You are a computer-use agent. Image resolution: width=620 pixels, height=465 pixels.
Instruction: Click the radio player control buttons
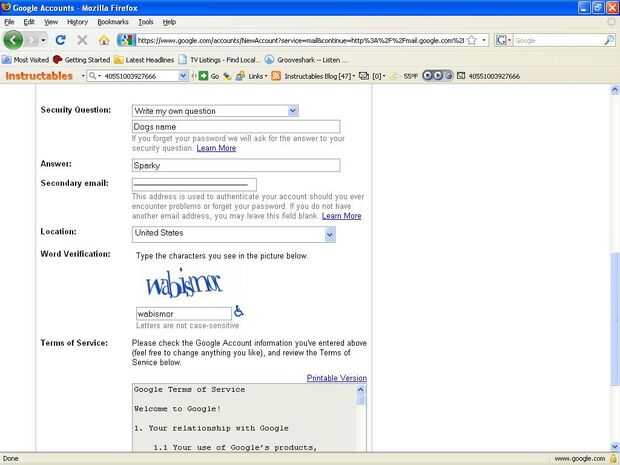tap(437, 76)
